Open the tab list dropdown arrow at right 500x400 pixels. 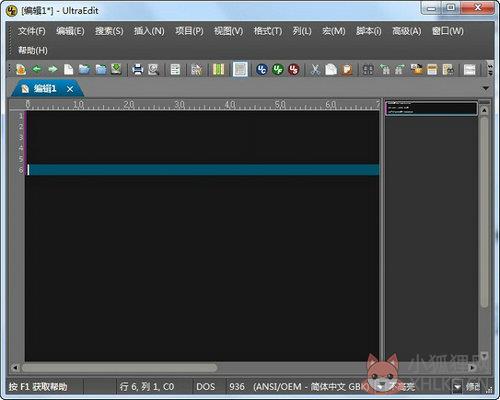coord(486,88)
